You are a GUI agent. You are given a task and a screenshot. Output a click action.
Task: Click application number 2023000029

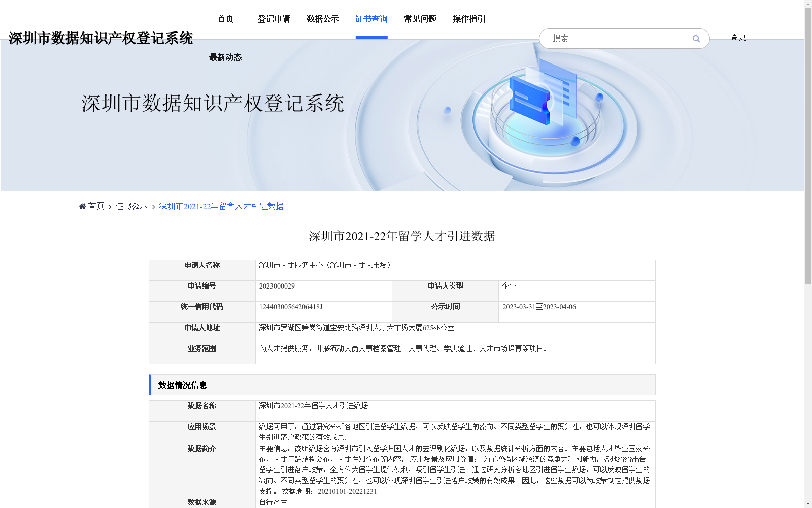[x=277, y=286]
